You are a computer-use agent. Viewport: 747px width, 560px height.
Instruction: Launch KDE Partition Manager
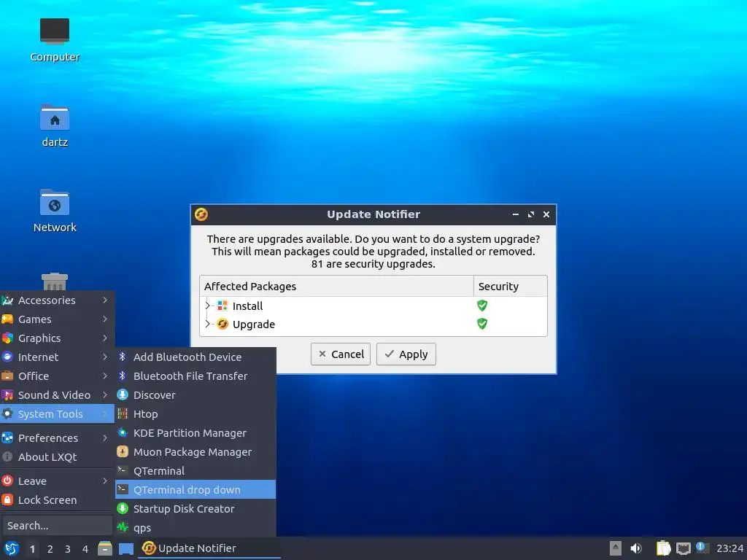click(x=196, y=433)
